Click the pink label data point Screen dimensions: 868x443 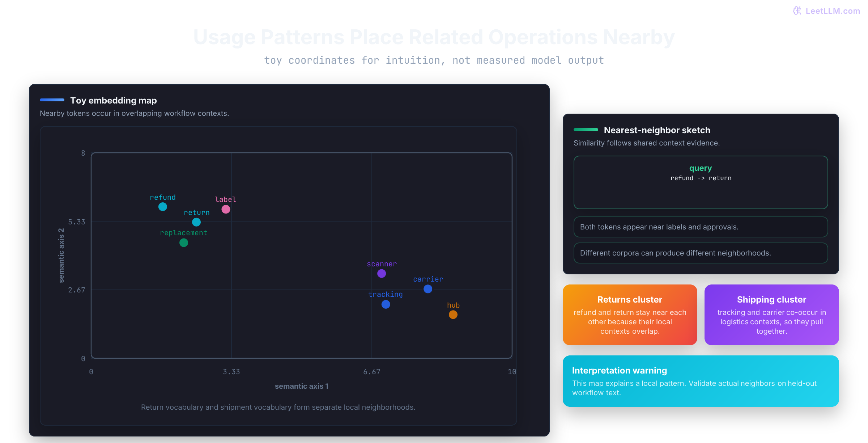click(x=226, y=209)
